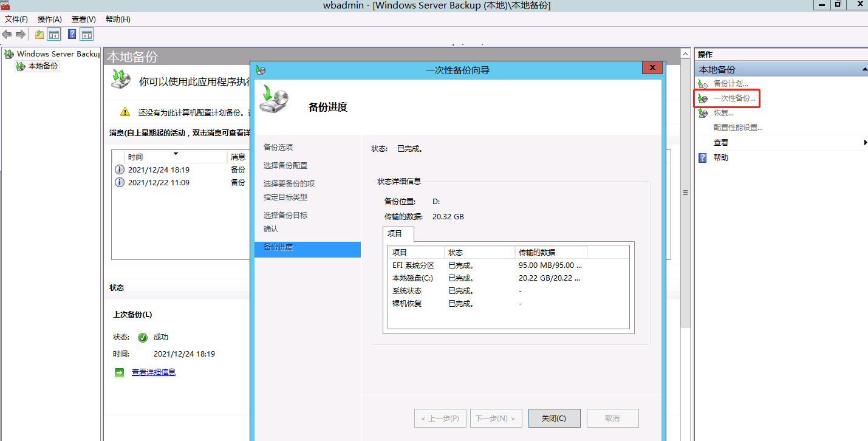Switch to the 项目 tab in backup details

(398, 234)
